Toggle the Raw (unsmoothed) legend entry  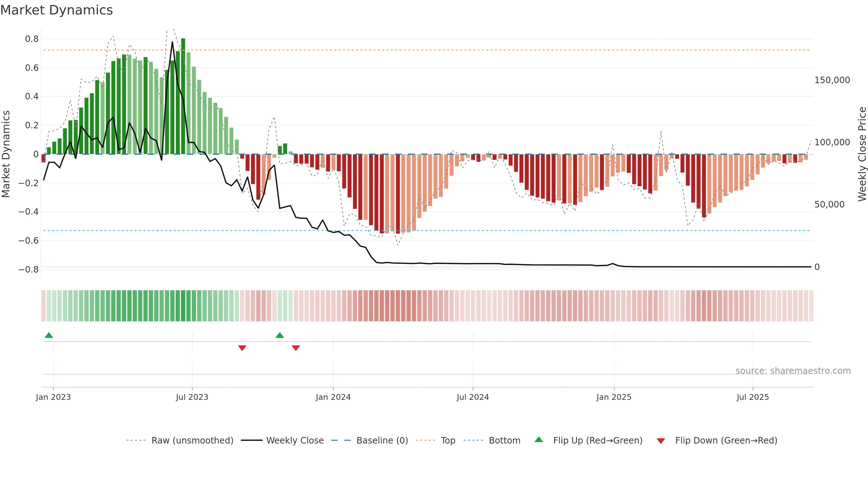tap(180, 440)
